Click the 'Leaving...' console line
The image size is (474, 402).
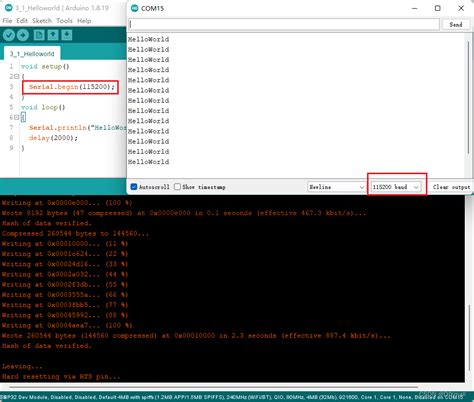[x=22, y=366]
